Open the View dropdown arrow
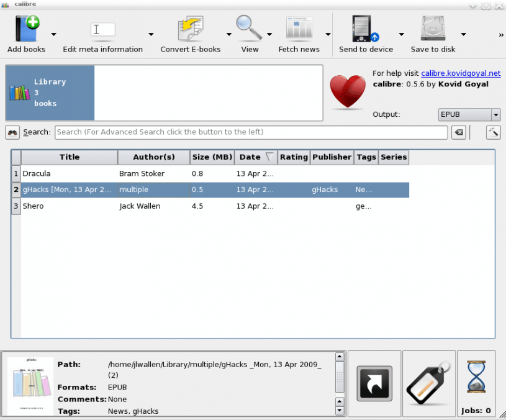 tap(269, 34)
